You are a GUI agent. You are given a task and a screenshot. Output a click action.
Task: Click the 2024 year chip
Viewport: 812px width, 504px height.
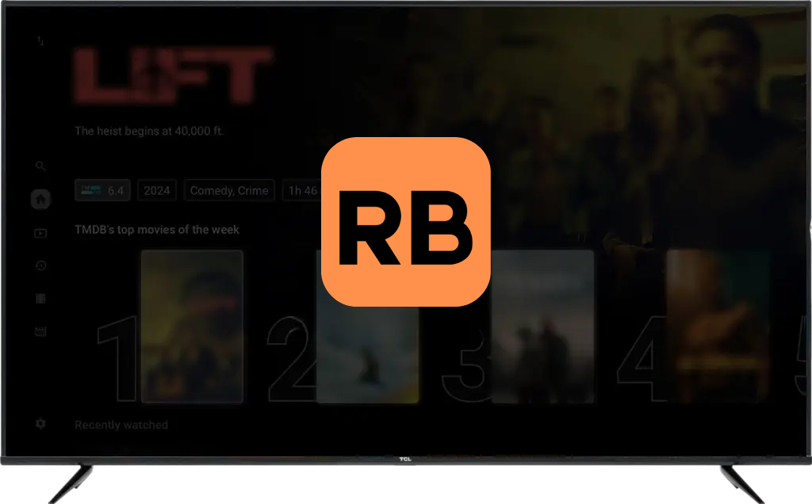[x=157, y=190]
